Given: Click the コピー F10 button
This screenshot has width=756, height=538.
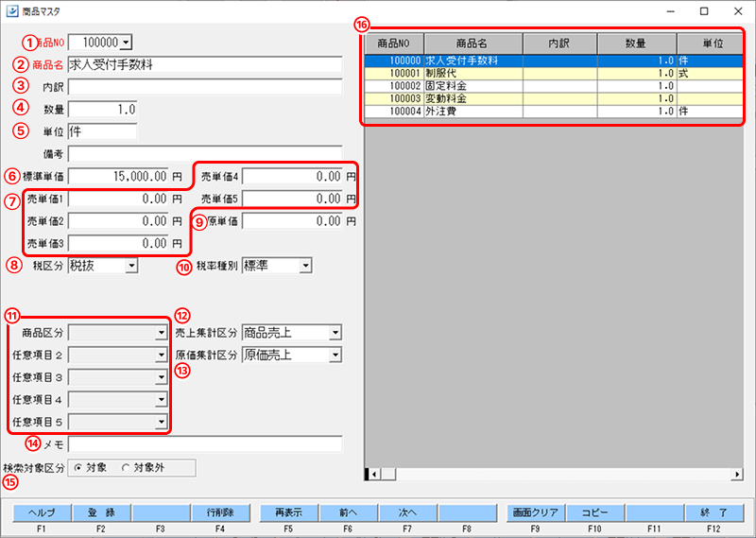Looking at the screenshot, I should [x=595, y=512].
